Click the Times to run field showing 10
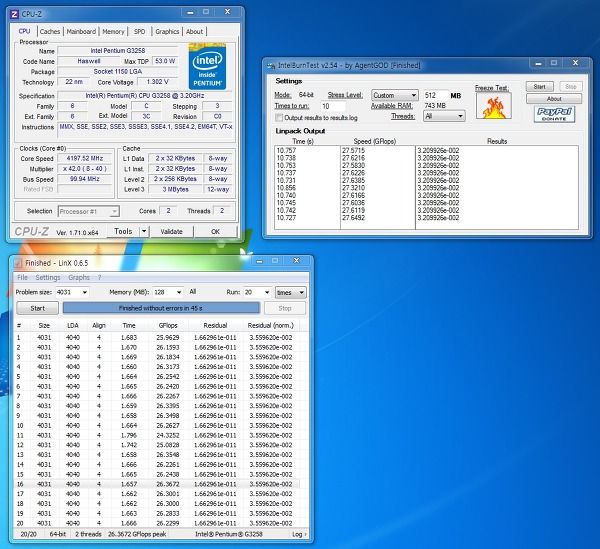Image resolution: width=600 pixels, height=549 pixels. (333, 106)
